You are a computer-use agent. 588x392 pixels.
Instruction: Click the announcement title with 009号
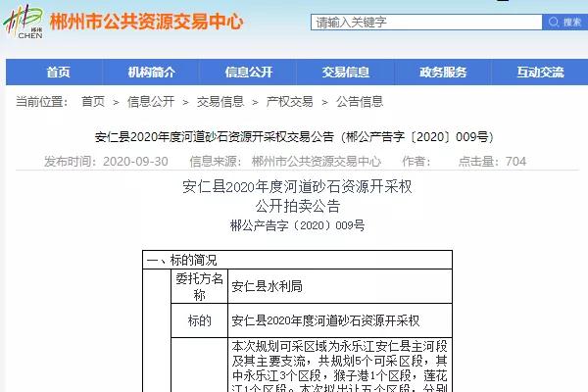click(x=294, y=136)
